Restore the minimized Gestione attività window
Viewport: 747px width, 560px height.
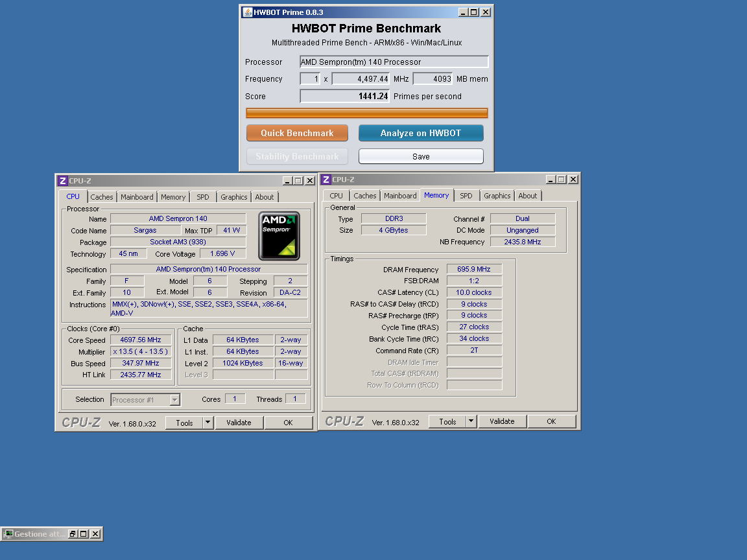[x=73, y=534]
